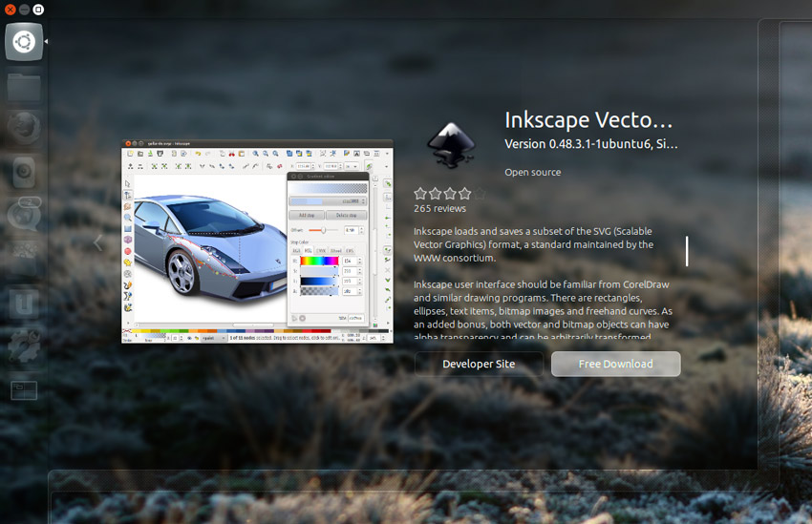Click the Dash maximize window button
The image size is (812, 524).
(38, 10)
